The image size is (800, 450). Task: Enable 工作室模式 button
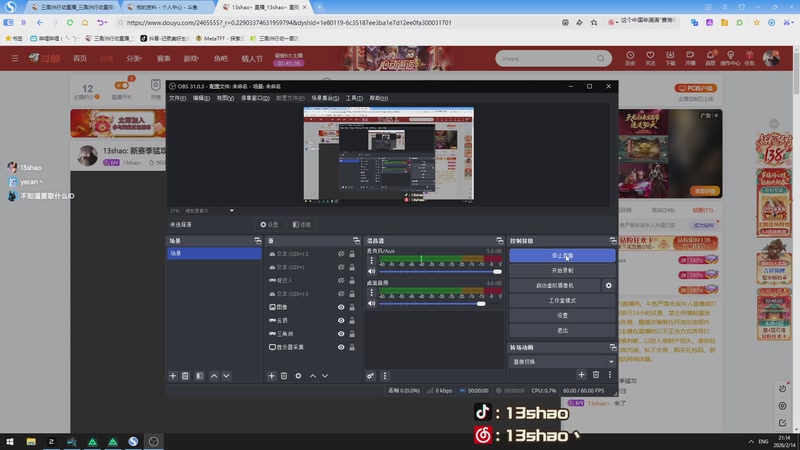tap(562, 301)
